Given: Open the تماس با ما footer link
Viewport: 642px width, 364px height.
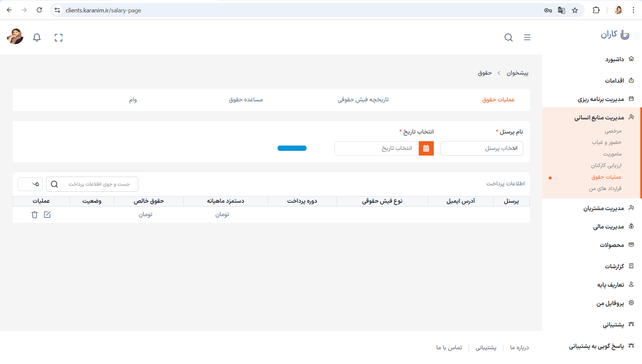Looking at the screenshot, I should pos(449,348).
